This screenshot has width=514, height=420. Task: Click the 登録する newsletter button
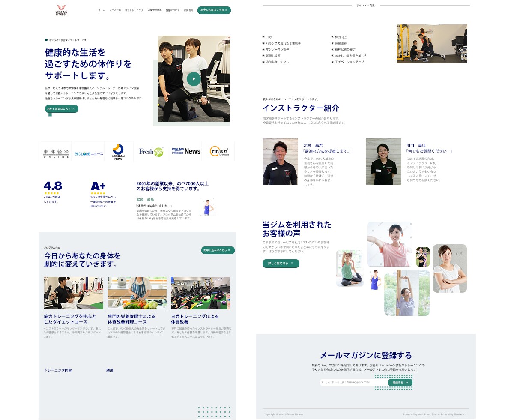coord(400,382)
